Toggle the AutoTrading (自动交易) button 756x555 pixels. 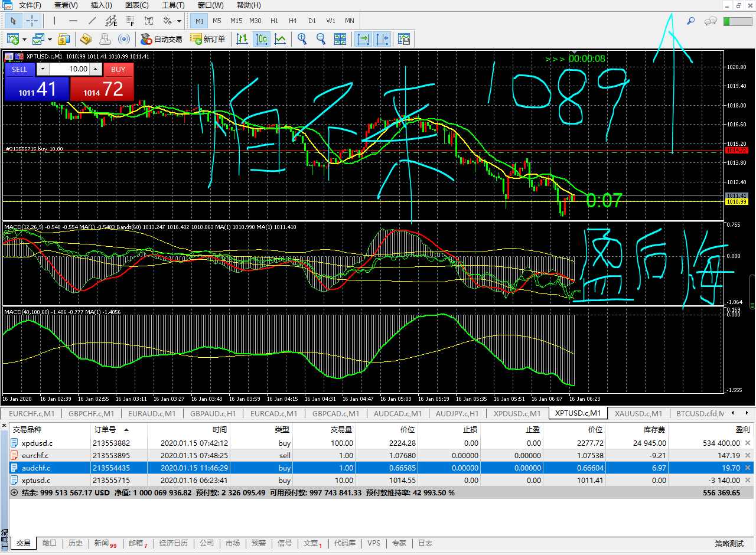pos(161,40)
